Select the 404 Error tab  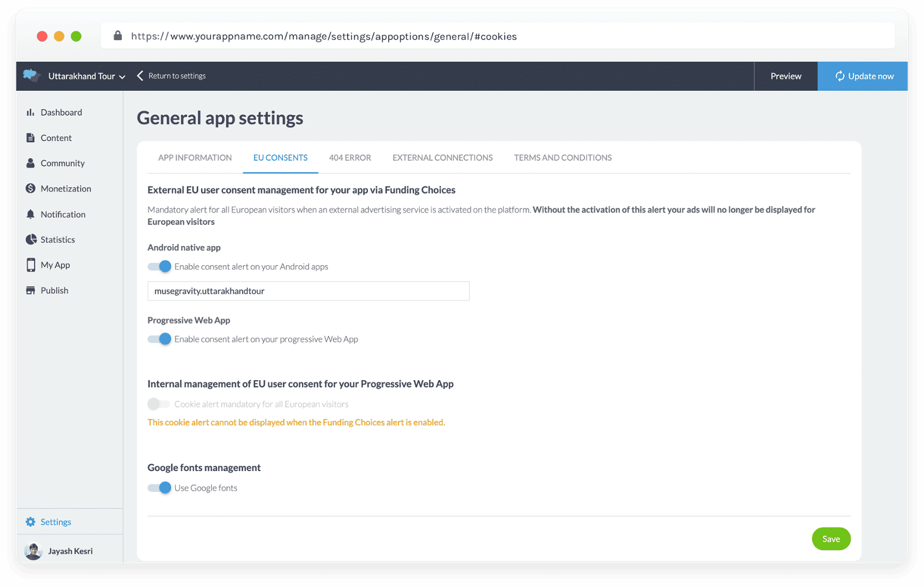[350, 158]
